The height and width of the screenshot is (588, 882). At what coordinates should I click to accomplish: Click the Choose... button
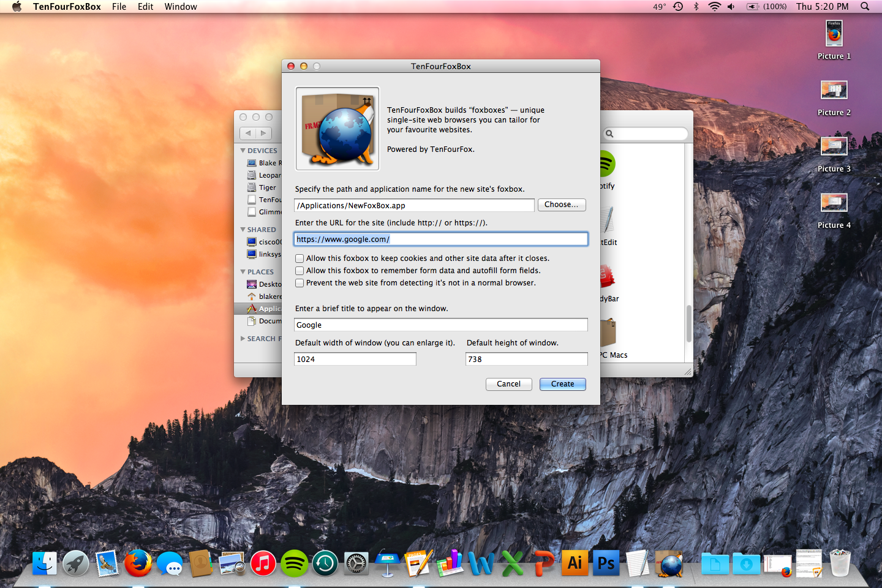tap(562, 205)
